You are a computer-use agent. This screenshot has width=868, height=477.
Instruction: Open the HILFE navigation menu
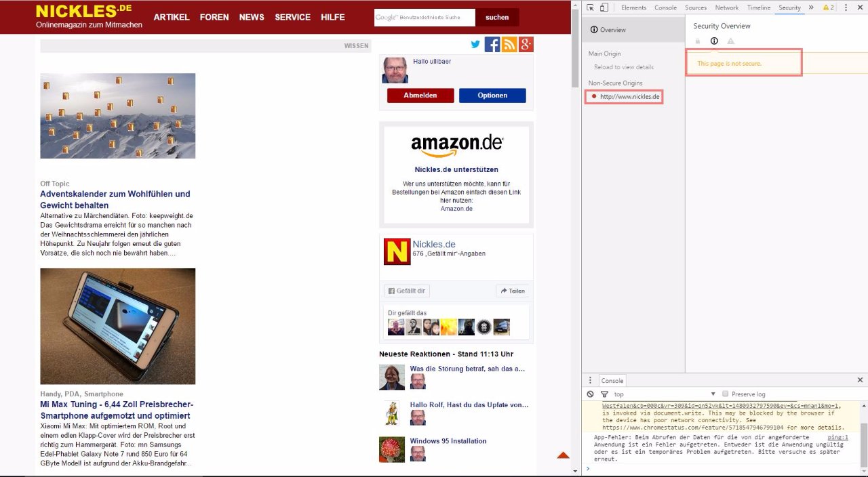point(333,17)
